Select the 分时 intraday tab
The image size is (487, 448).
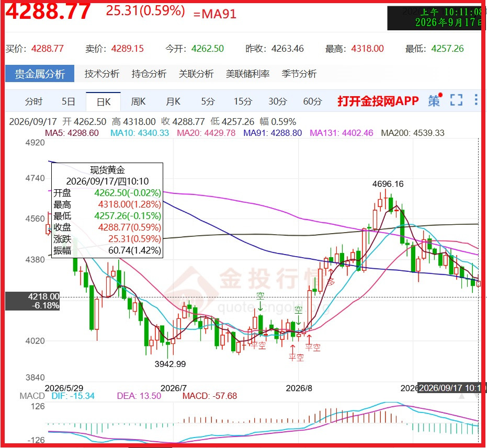tap(33, 101)
